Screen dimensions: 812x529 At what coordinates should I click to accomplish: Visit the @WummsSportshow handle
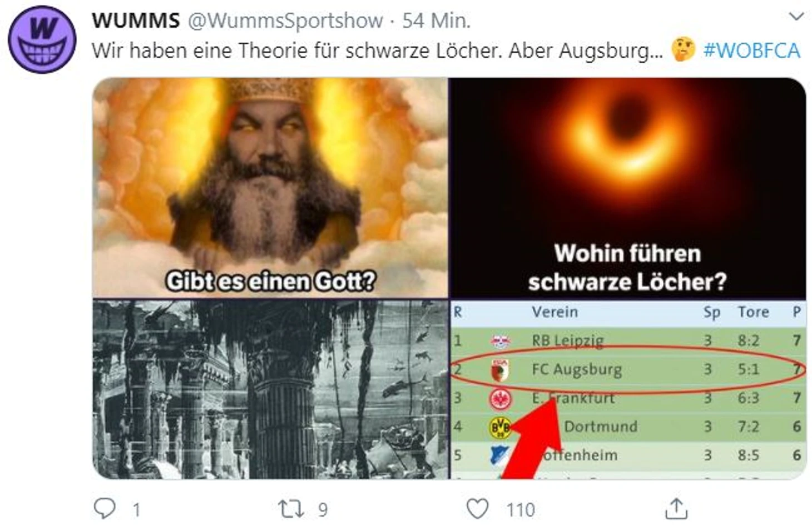285,21
